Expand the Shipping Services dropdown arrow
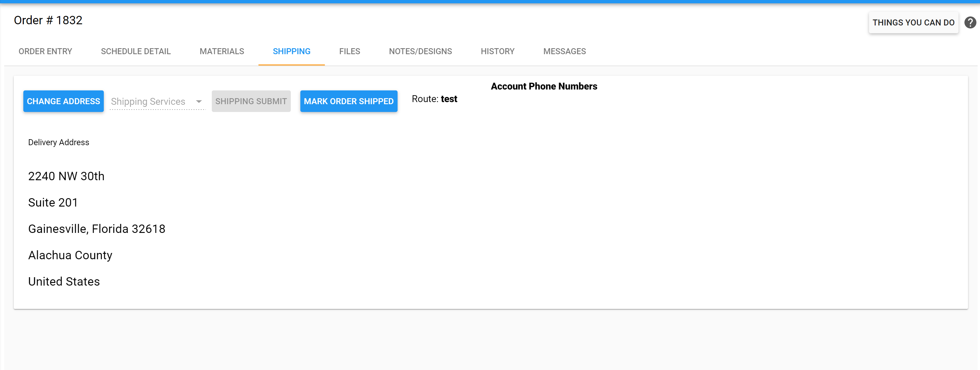 pos(199,102)
